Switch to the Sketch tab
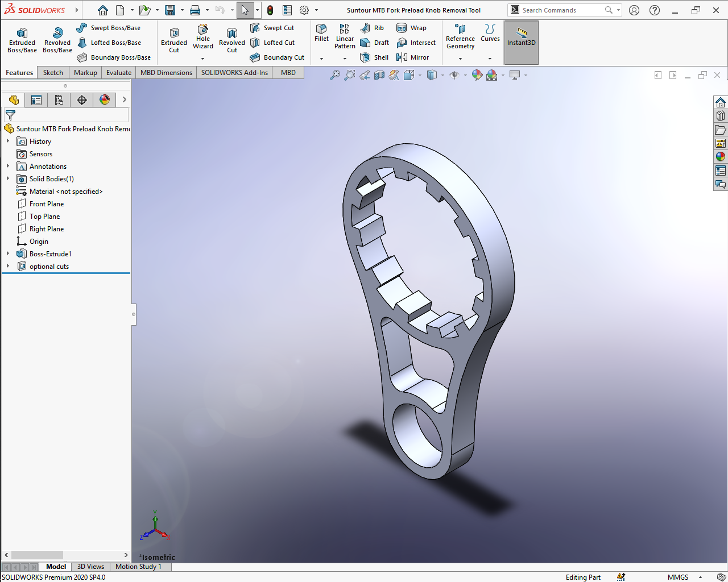The width and height of the screenshot is (728, 582). point(53,73)
